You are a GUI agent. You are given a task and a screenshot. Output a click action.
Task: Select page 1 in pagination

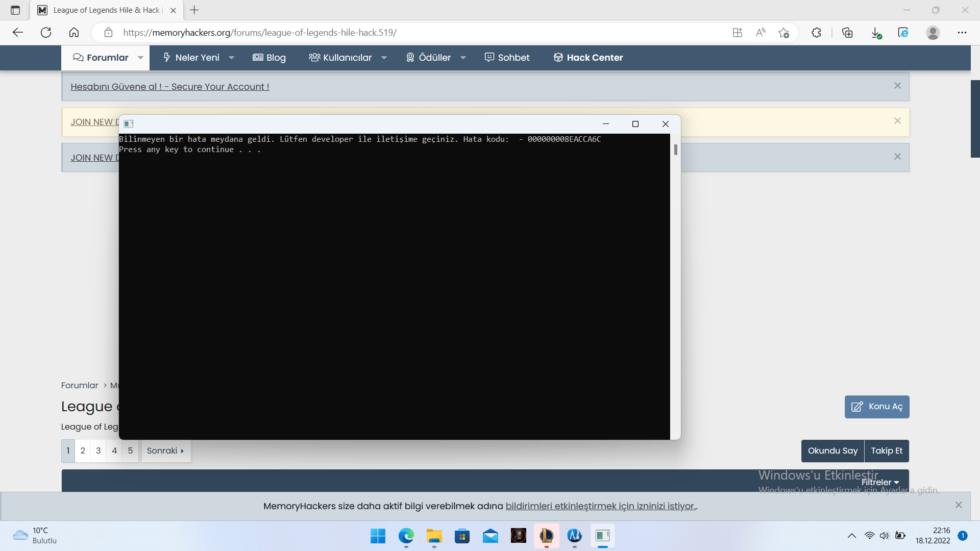[68, 451]
